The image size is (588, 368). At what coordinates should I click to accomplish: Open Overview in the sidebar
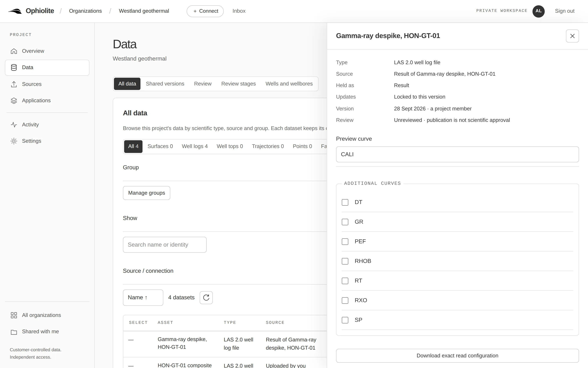pos(47,51)
